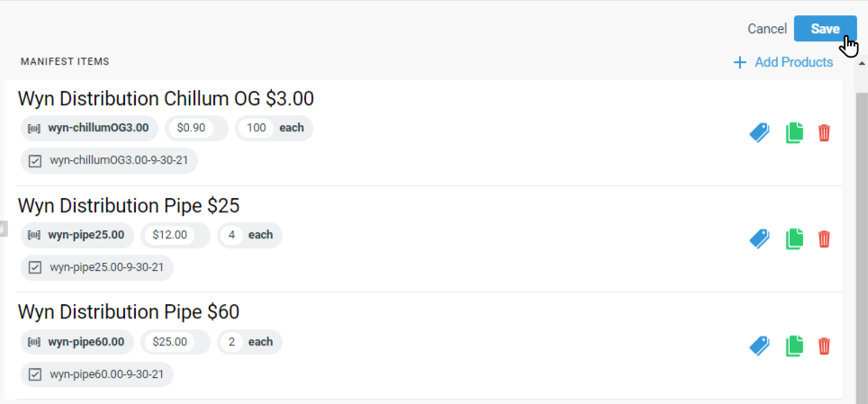Click the tag icon for Chillum OG $3.00
The image size is (868, 404).
tap(760, 133)
